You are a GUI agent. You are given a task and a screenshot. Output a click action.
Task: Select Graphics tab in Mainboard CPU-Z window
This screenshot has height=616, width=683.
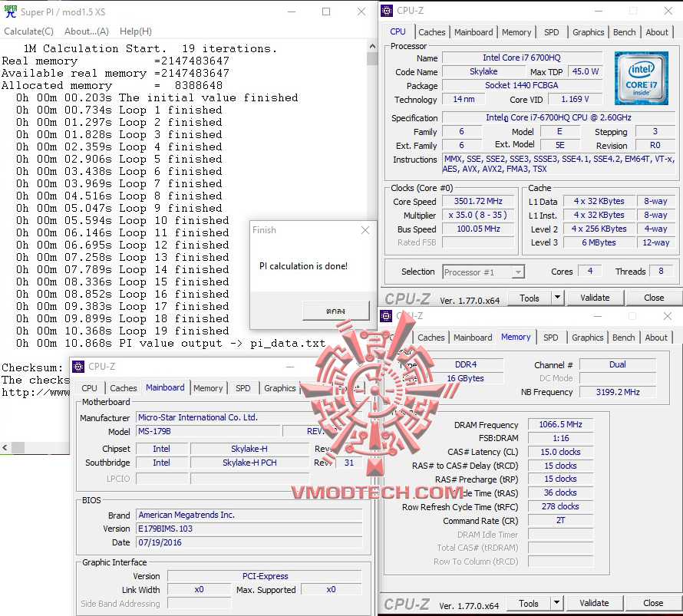point(279,388)
